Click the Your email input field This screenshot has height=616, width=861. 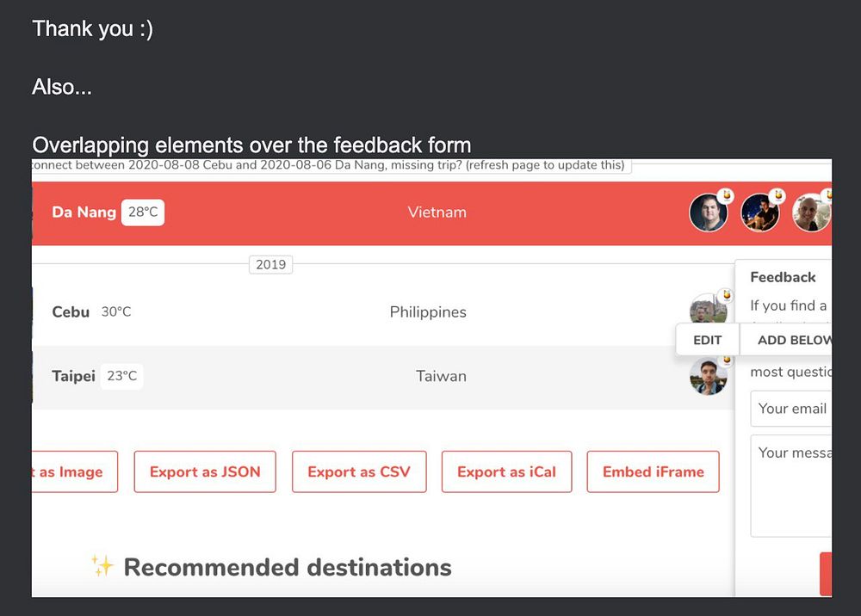pyautogui.click(x=790, y=409)
